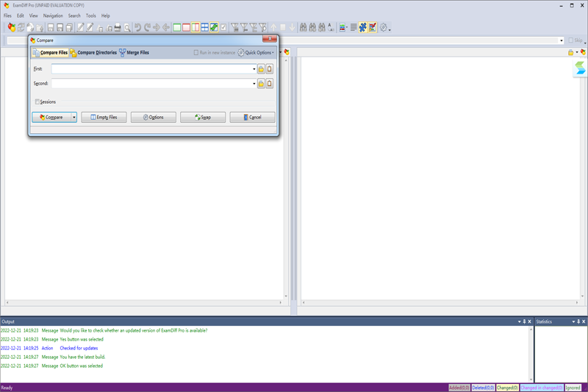Open the Quick Options dropdown
The image size is (588, 392).
click(x=256, y=53)
